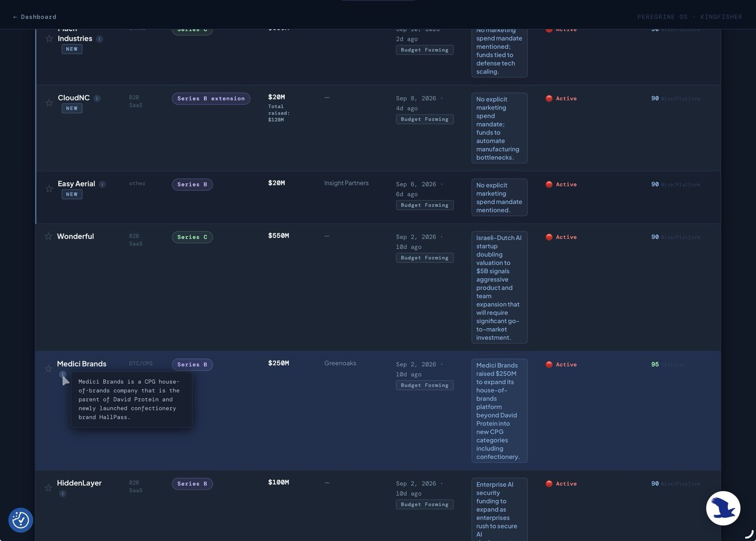Click the $250M amount for Medici Brands
Screen dimensions: 756x541
point(279,363)
